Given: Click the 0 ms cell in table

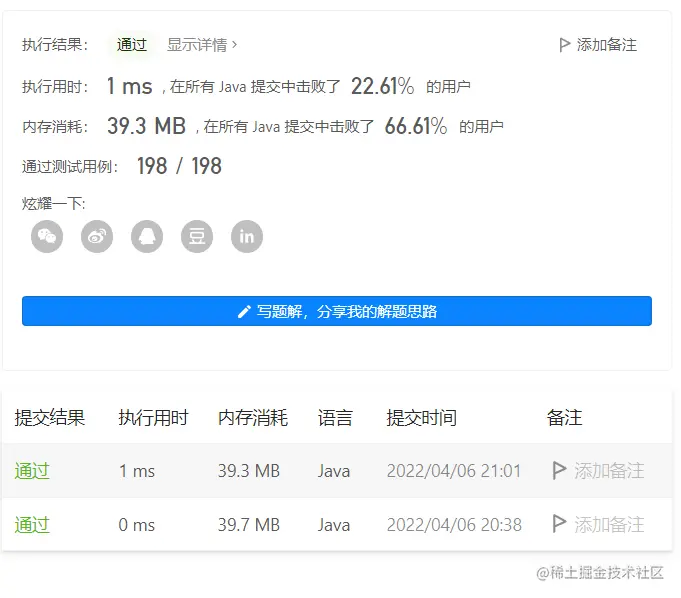Looking at the screenshot, I should (137, 525).
